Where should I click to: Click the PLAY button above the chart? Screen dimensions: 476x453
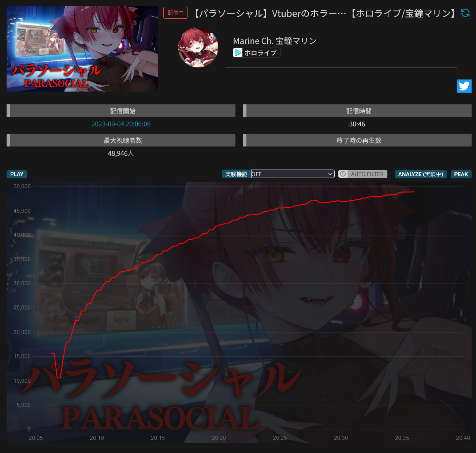pyautogui.click(x=17, y=174)
